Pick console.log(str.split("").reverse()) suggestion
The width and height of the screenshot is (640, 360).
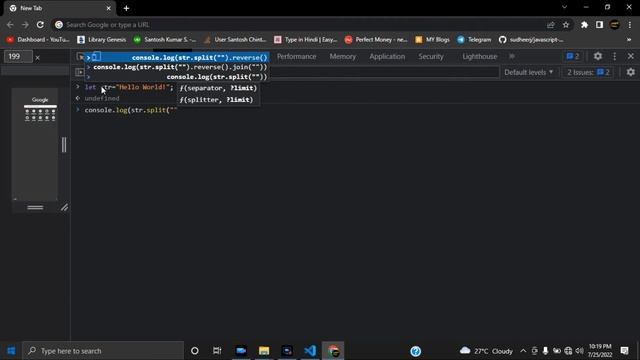pyautogui.click(x=176, y=58)
